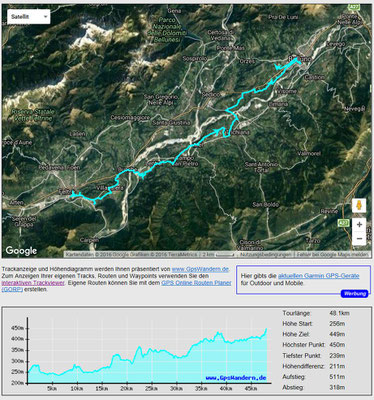Screen dimensions: 374x400
Task: Click the Höchster Punkt value 450m
Action: point(337,345)
